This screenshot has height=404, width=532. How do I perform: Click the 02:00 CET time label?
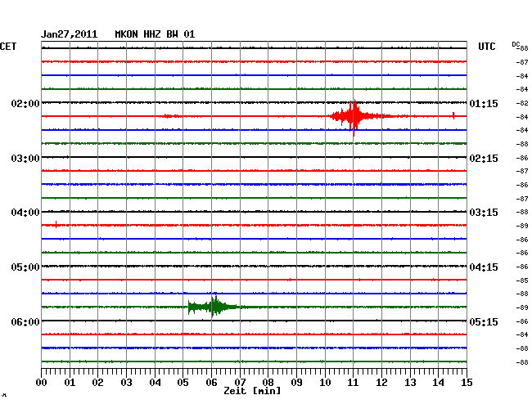click(x=25, y=103)
